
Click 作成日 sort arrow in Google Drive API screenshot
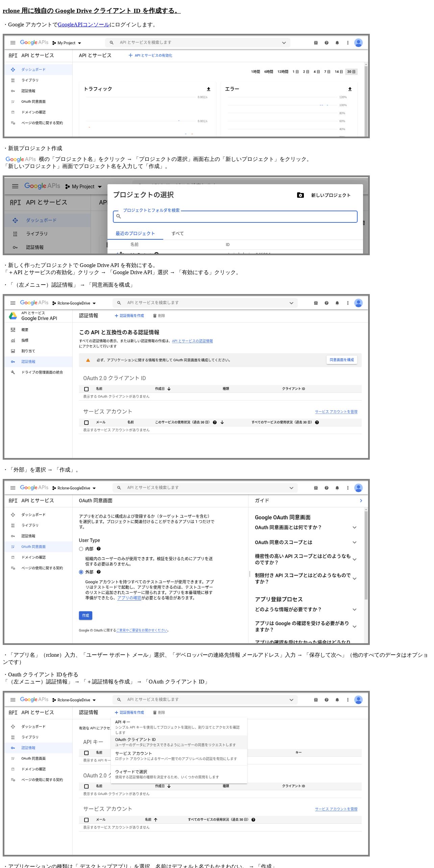(x=169, y=389)
